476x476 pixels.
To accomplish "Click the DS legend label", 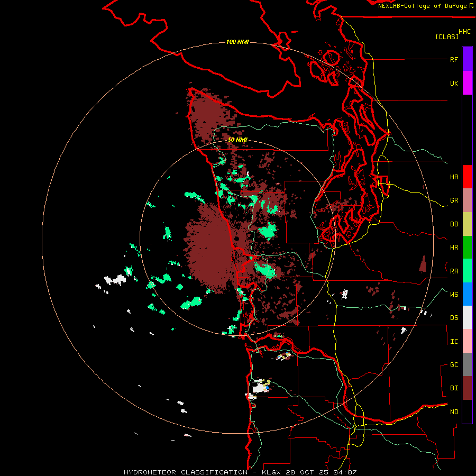I will [x=454, y=318].
